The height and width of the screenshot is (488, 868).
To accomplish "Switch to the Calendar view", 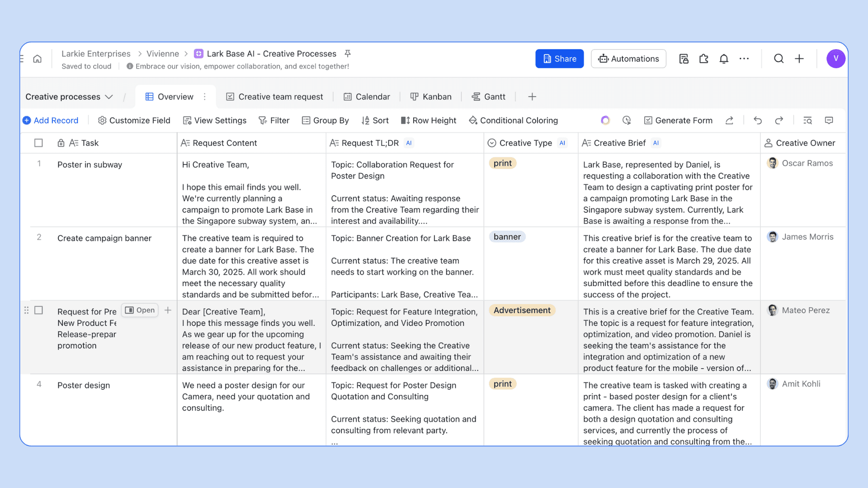I will [x=367, y=97].
